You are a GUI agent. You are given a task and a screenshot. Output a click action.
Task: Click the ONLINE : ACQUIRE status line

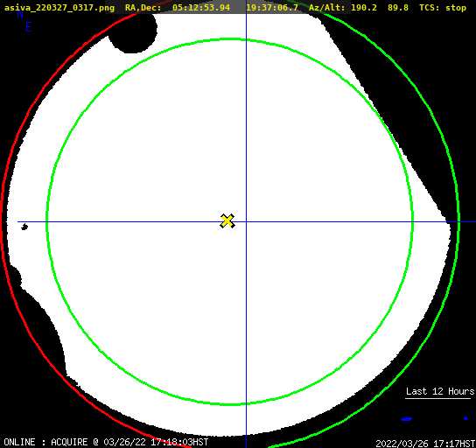[106, 442]
